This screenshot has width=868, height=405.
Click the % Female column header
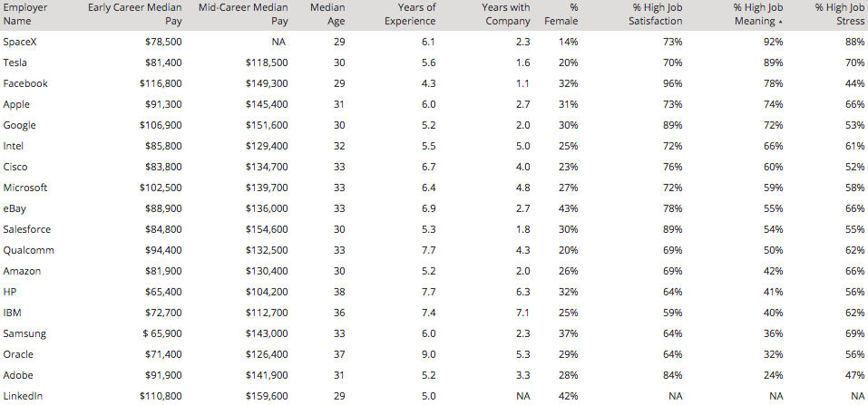coord(561,14)
